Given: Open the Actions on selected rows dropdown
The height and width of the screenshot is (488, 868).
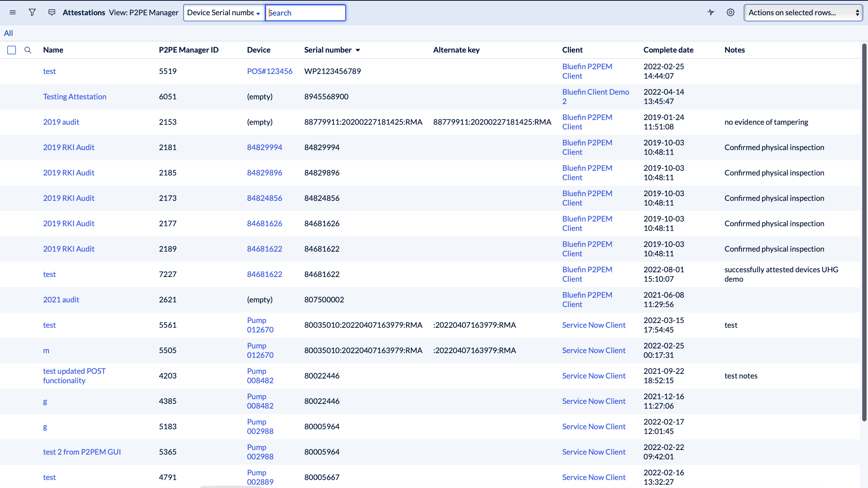Looking at the screenshot, I should click(x=803, y=12).
